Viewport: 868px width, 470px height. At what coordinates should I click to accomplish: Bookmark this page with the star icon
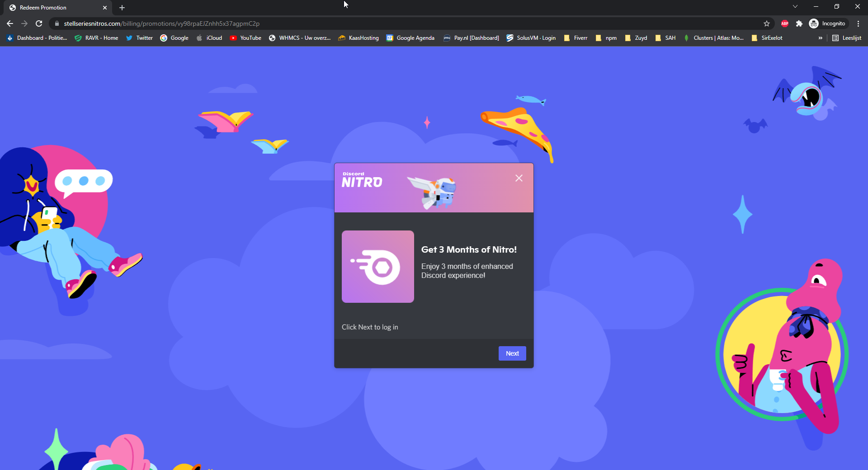tap(766, 23)
